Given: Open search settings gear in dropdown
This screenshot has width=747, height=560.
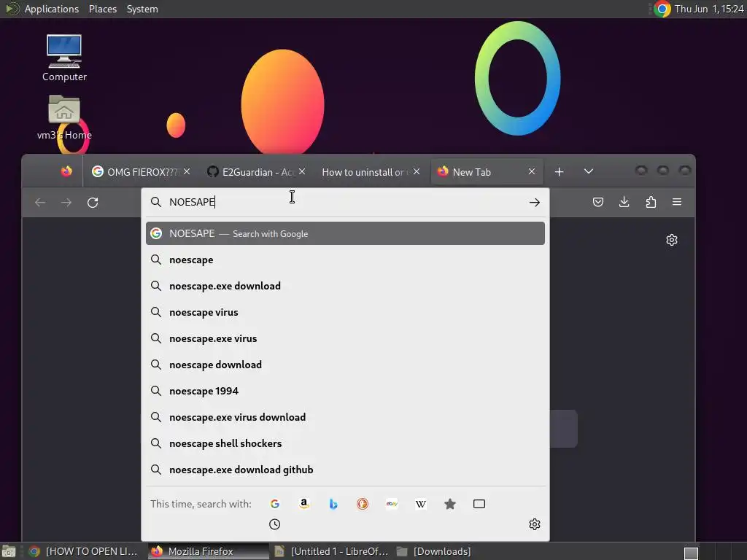Looking at the screenshot, I should tap(535, 524).
